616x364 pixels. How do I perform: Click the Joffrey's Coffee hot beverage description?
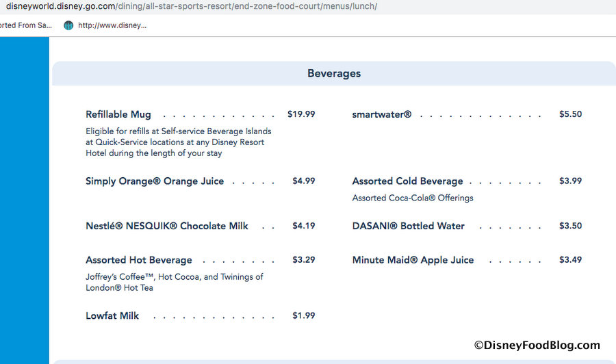coord(175,282)
